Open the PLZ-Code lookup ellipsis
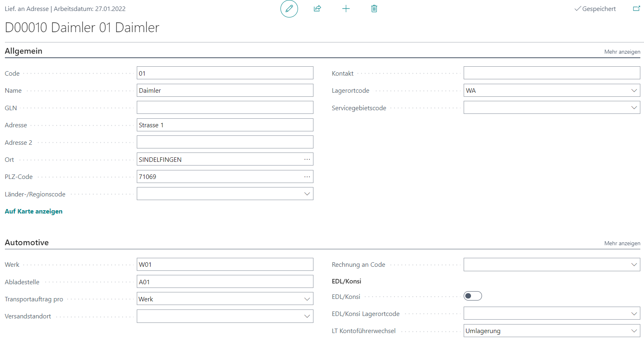This screenshot has height=342, width=644. [x=307, y=176]
